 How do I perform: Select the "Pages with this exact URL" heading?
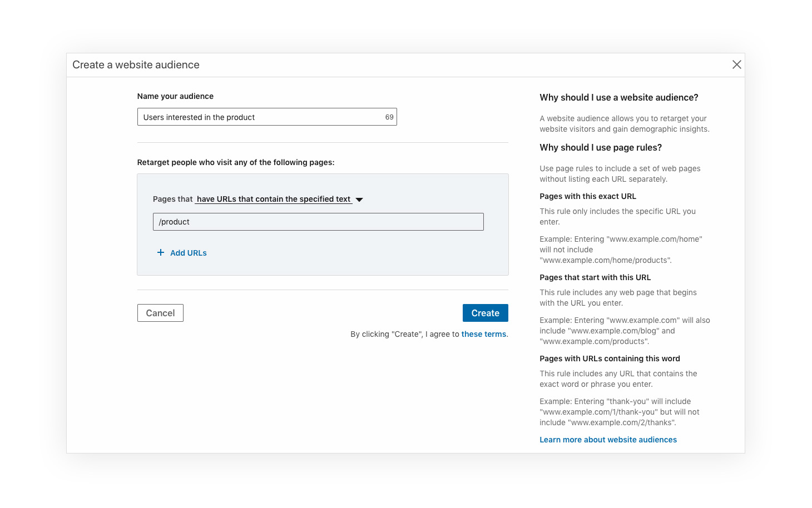pyautogui.click(x=588, y=196)
